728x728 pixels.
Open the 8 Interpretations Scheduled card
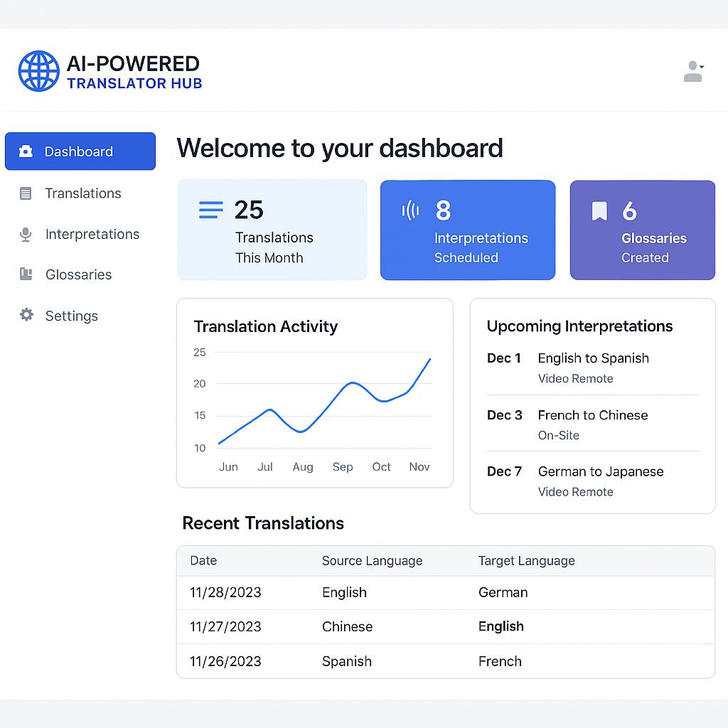pos(468,230)
